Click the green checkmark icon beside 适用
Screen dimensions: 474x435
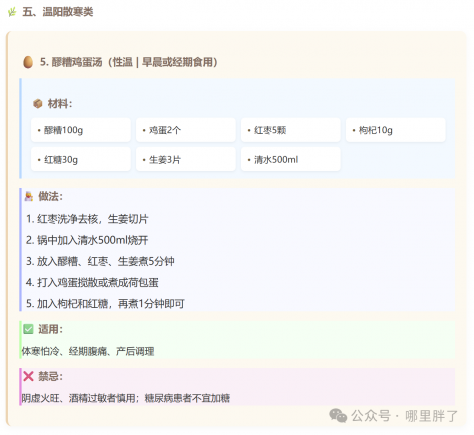28,329
